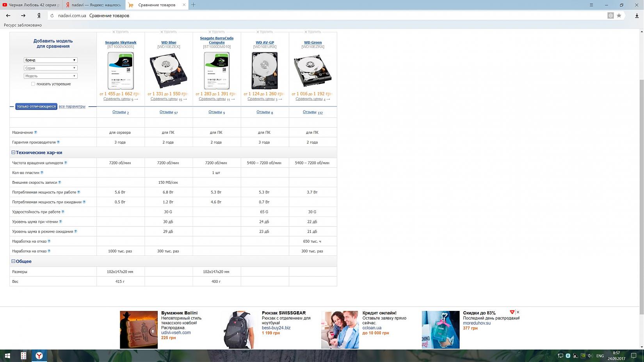Open the AdChoices triangle on the ad
644x362 pixels.
pos(512,312)
